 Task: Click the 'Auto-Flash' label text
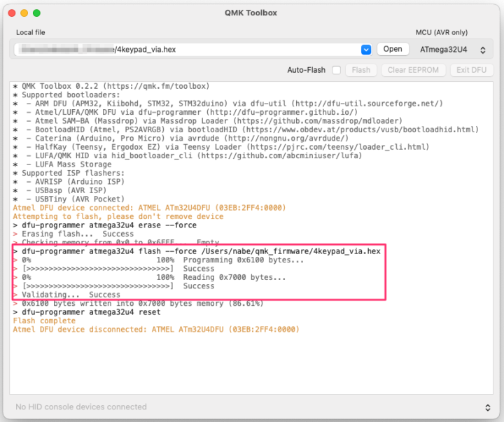coord(306,70)
